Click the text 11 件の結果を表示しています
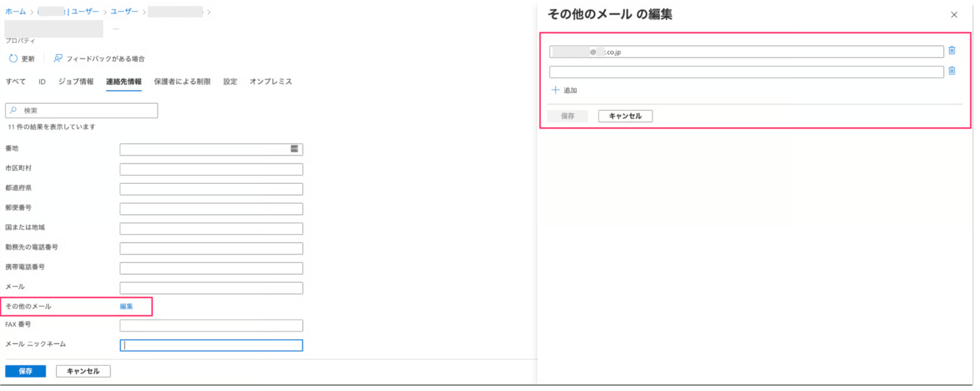The height and width of the screenshot is (391, 980). 52,127
